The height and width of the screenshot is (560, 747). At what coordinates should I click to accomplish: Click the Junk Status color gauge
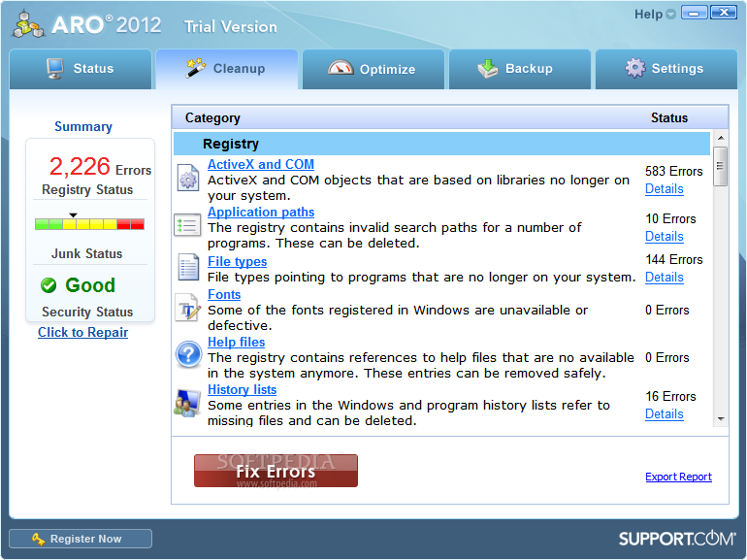(x=89, y=224)
